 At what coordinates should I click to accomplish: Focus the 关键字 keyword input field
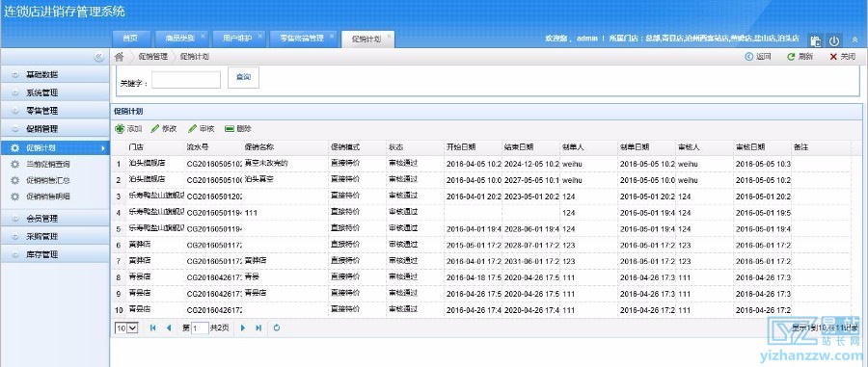pos(186,80)
